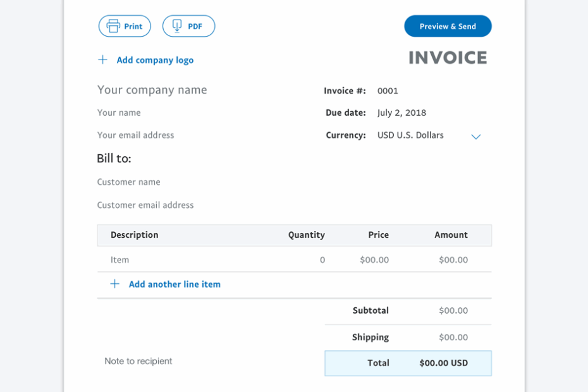Viewport: 588px width, 392px height.
Task: Click the Preview & Send button
Action: (x=448, y=26)
